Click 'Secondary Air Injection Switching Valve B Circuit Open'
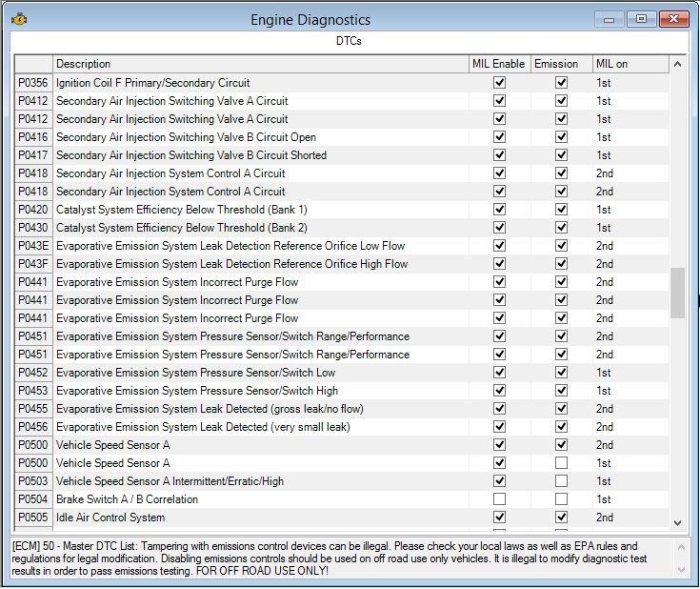 186,137
